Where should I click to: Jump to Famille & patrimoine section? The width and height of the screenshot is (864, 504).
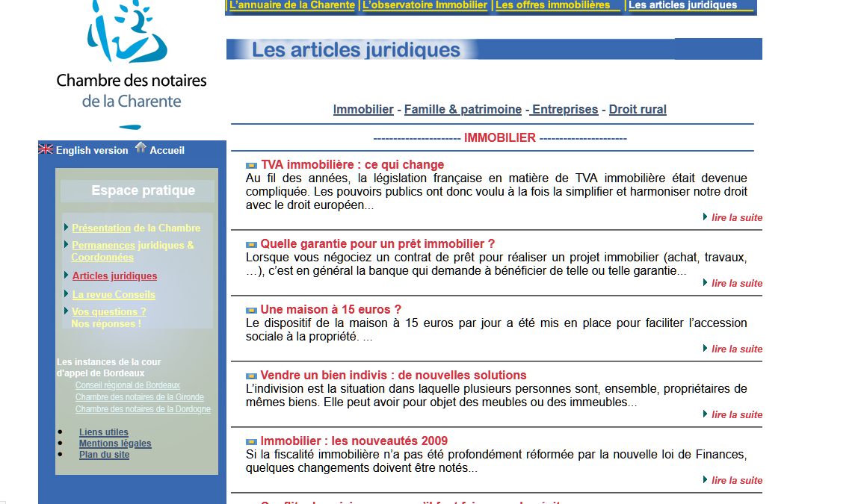463,110
